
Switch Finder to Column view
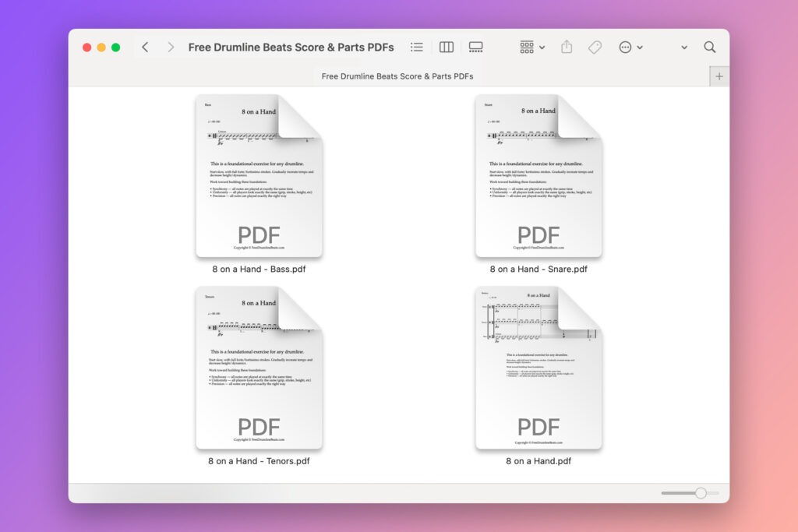pos(446,47)
